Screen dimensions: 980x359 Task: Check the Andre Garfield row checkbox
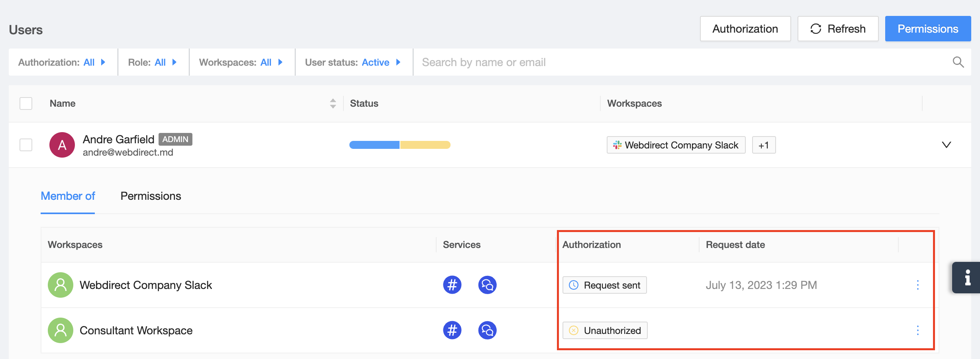pyautogui.click(x=26, y=145)
